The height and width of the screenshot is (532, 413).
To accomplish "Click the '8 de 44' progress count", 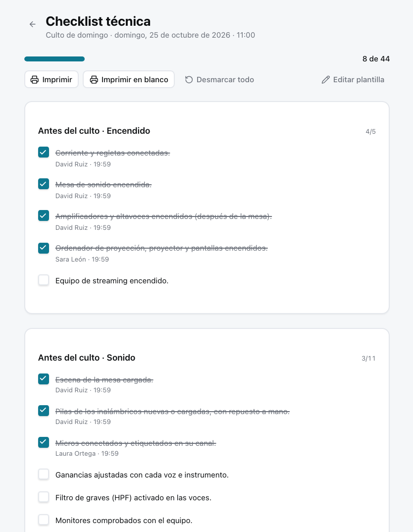I will [376, 58].
